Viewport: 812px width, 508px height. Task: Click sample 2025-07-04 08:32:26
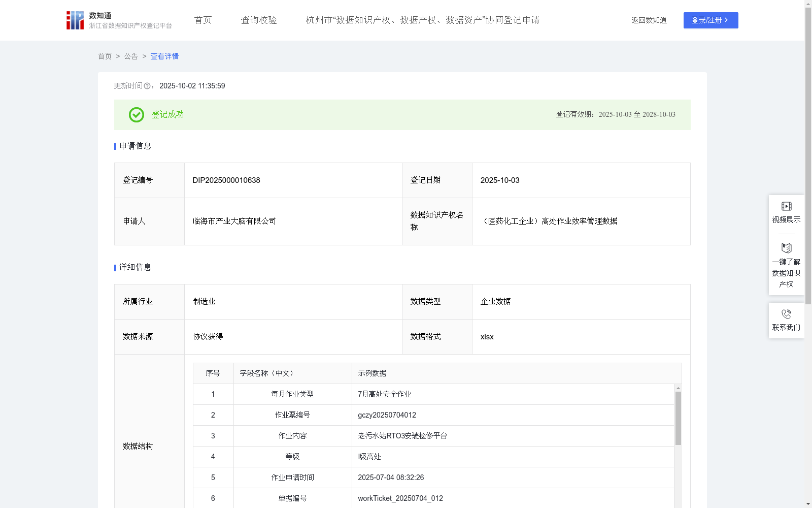[391, 478]
